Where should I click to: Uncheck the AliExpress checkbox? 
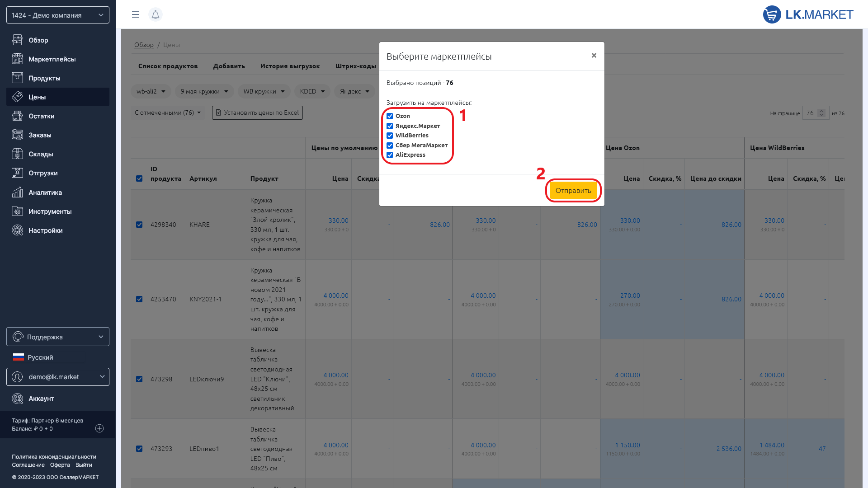tap(390, 155)
